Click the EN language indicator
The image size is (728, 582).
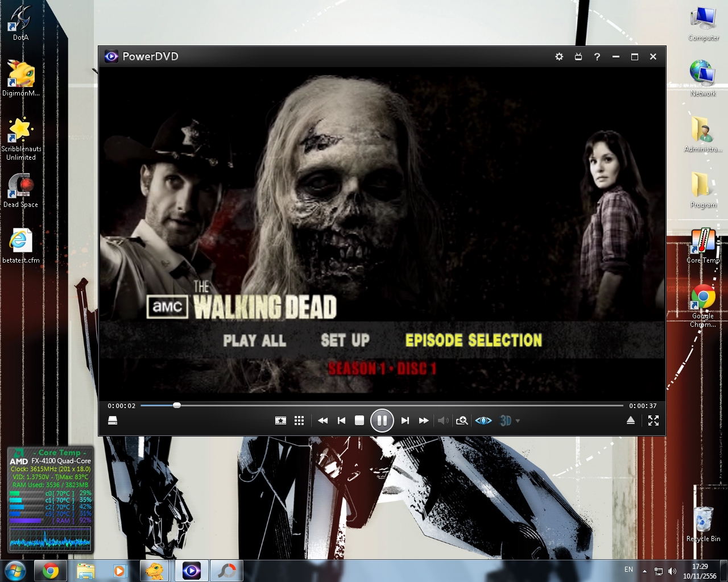click(x=628, y=569)
